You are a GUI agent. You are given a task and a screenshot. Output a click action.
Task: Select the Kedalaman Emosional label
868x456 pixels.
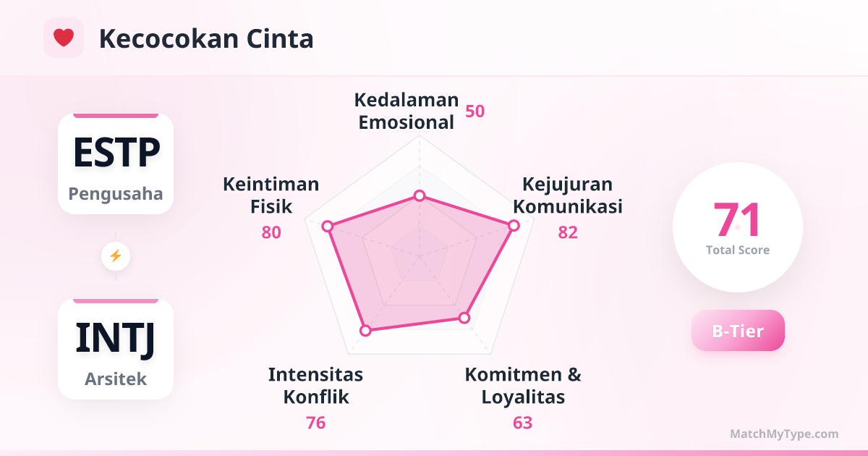(x=408, y=111)
